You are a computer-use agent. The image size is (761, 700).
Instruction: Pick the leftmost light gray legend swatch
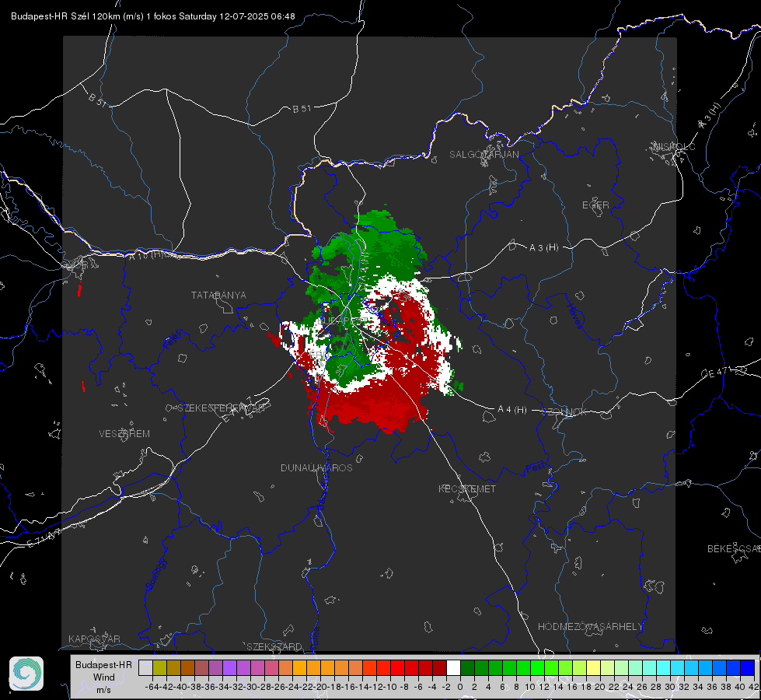tap(145, 668)
